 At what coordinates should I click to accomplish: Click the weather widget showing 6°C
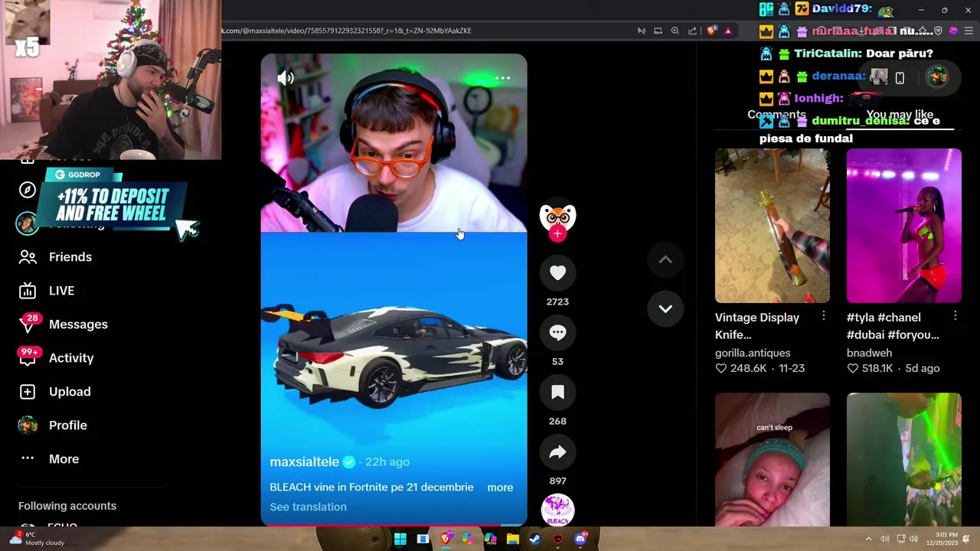click(x=36, y=539)
